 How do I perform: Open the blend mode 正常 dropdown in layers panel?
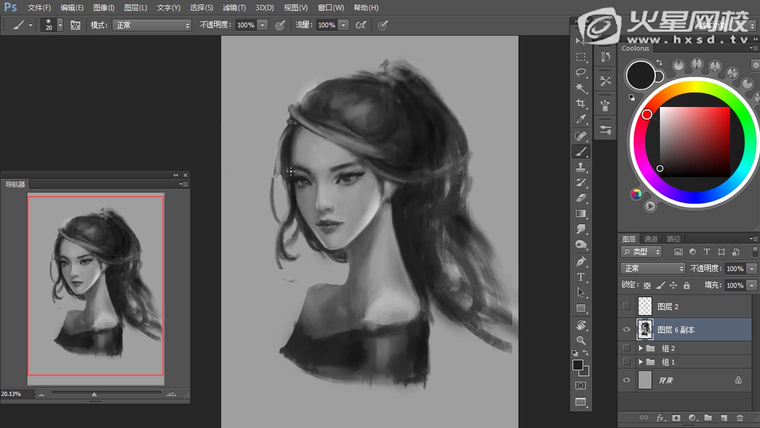tap(652, 269)
